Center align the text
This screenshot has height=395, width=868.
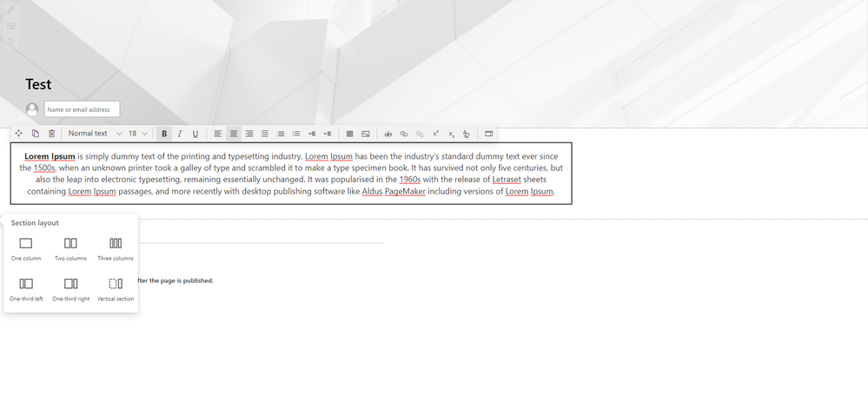point(234,134)
